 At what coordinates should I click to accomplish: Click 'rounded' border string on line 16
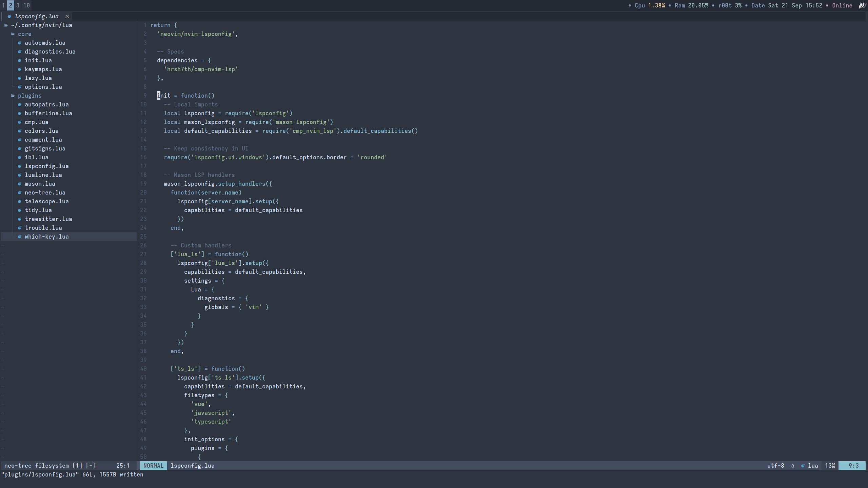(372, 157)
